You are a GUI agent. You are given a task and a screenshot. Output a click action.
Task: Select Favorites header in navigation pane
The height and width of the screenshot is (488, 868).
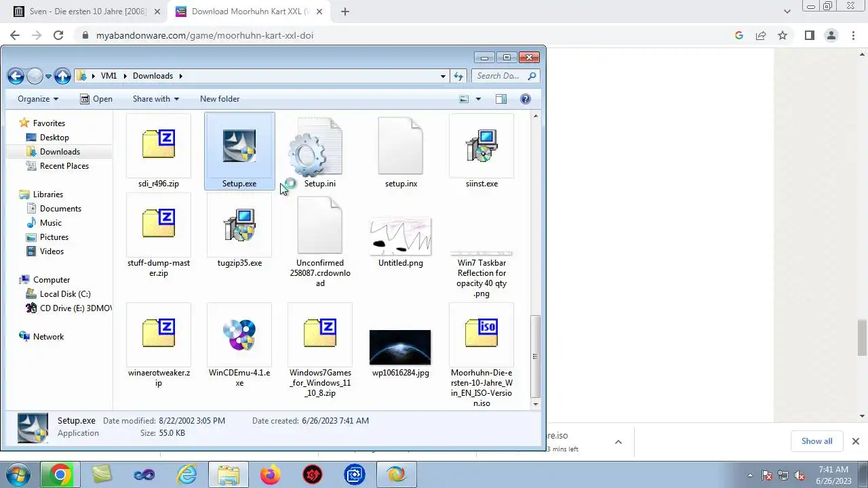coord(49,123)
